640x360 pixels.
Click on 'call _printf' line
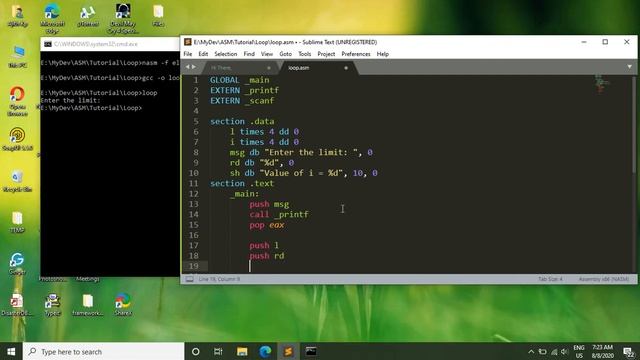click(x=279, y=214)
